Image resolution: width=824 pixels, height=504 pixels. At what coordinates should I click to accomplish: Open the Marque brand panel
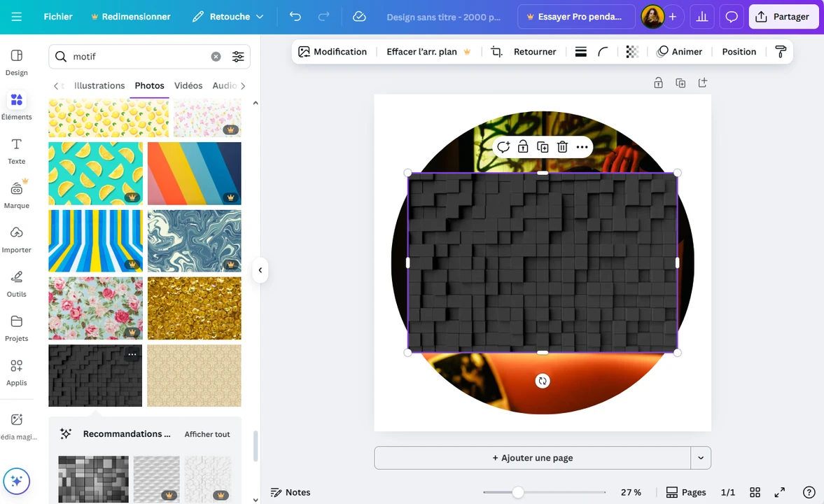click(16, 195)
